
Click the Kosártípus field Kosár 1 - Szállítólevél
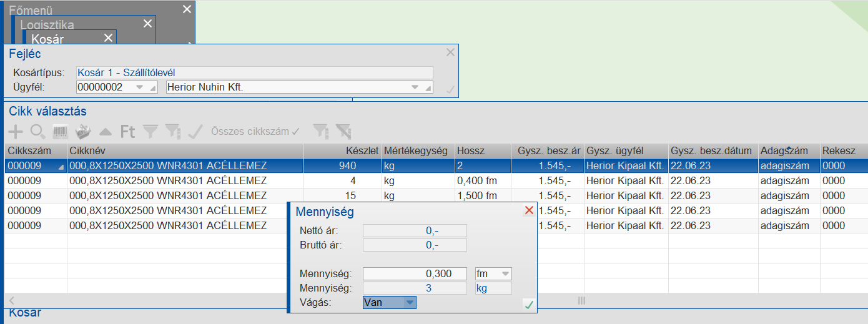pos(254,72)
